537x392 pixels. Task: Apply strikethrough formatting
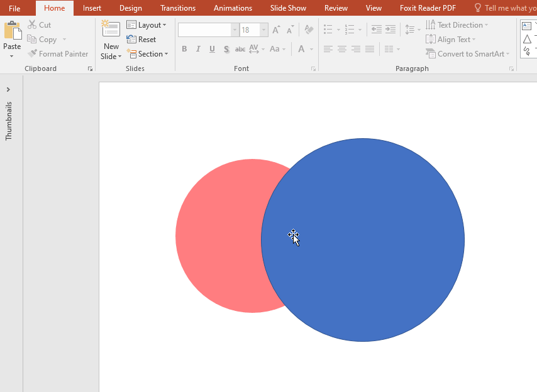tap(240, 49)
